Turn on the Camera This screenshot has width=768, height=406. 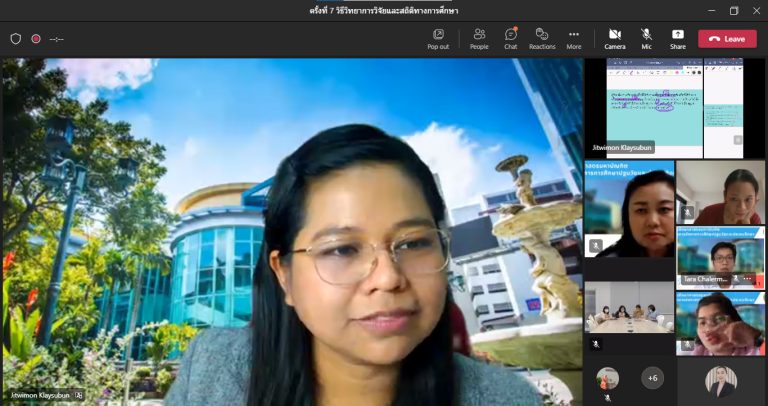pyautogui.click(x=615, y=38)
